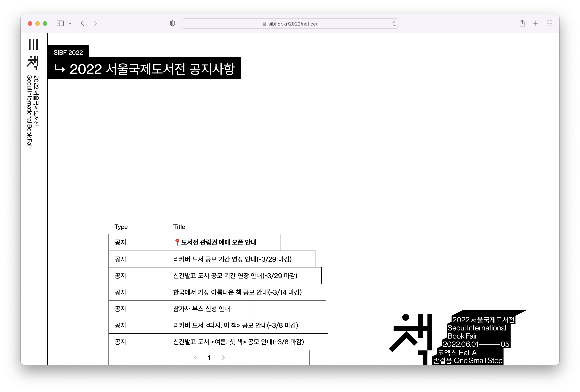
Task: Toggle the Safari sidebar button
Action: pos(60,24)
